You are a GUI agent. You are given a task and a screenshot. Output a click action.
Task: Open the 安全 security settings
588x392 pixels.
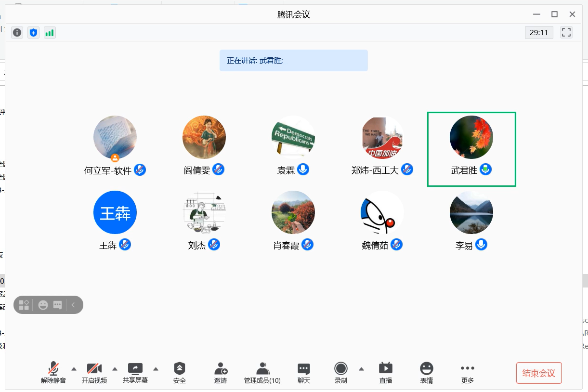(x=180, y=373)
